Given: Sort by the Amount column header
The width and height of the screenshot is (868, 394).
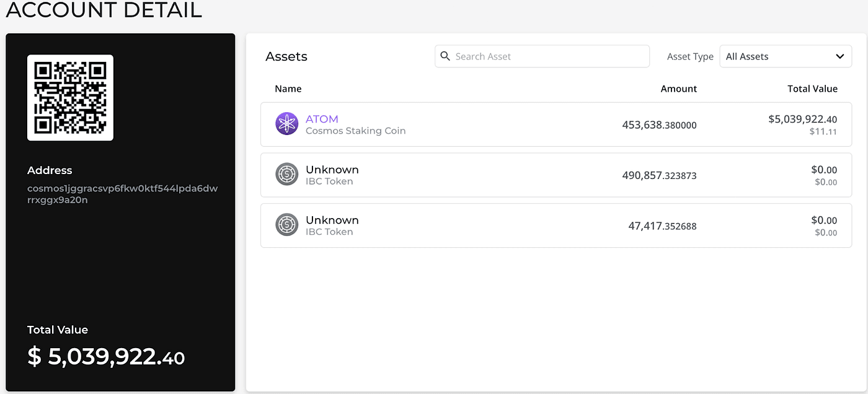Looking at the screenshot, I should (x=678, y=89).
